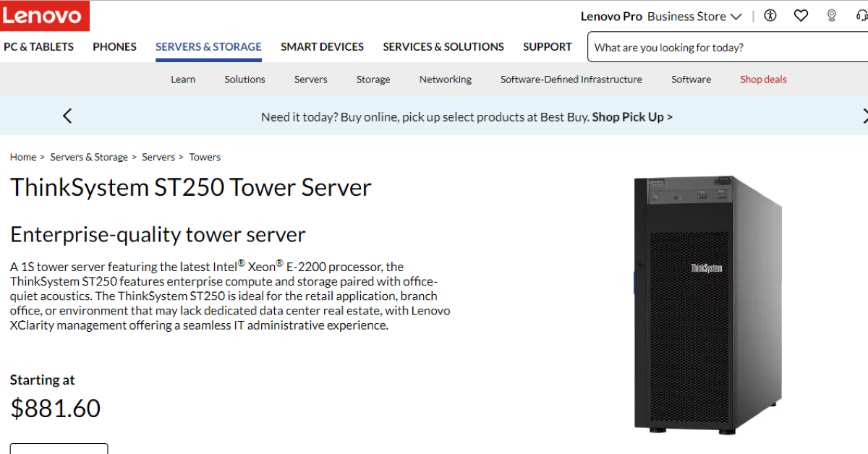Advance the banner with the right arrow
The width and height of the screenshot is (868, 454).
point(865,116)
